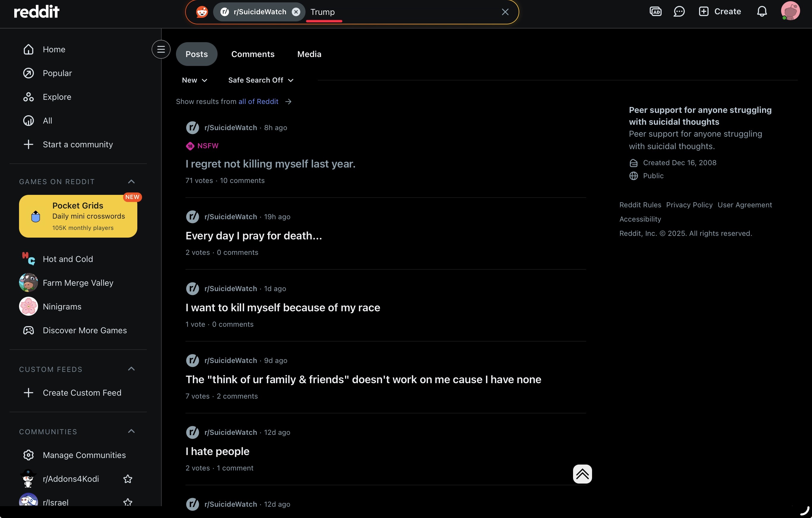Click in the Trump search input field
The image size is (812, 518).
(405, 12)
